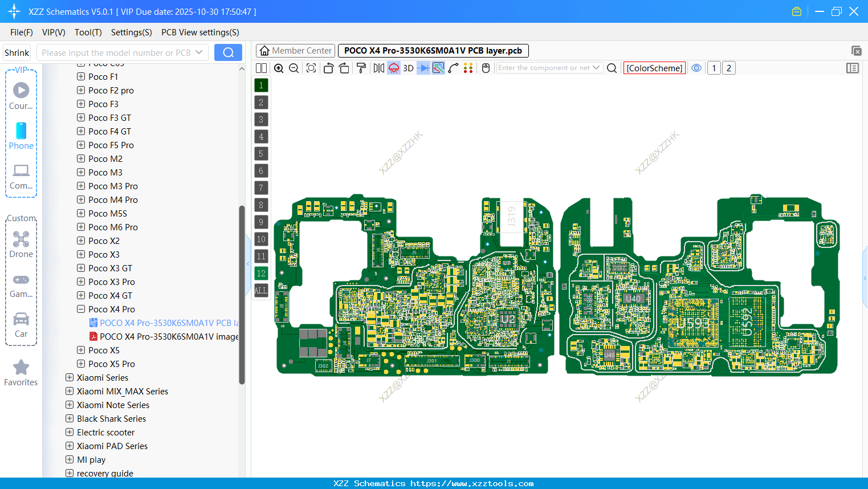Show ALL PCB layers
Image resolution: width=868 pixels, height=489 pixels.
click(261, 291)
